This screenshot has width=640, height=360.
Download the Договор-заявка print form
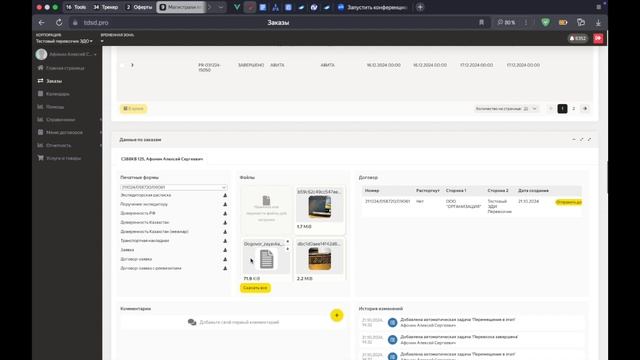pyautogui.click(x=225, y=259)
